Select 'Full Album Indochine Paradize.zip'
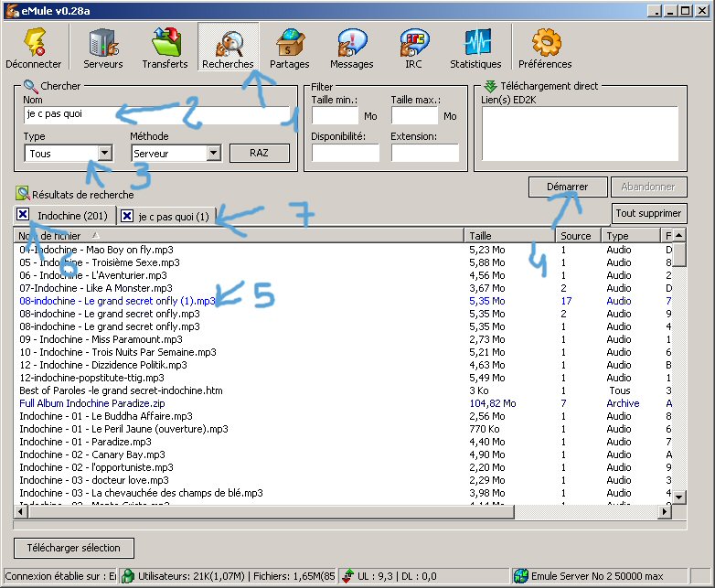The width and height of the screenshot is (715, 588). coord(92,402)
